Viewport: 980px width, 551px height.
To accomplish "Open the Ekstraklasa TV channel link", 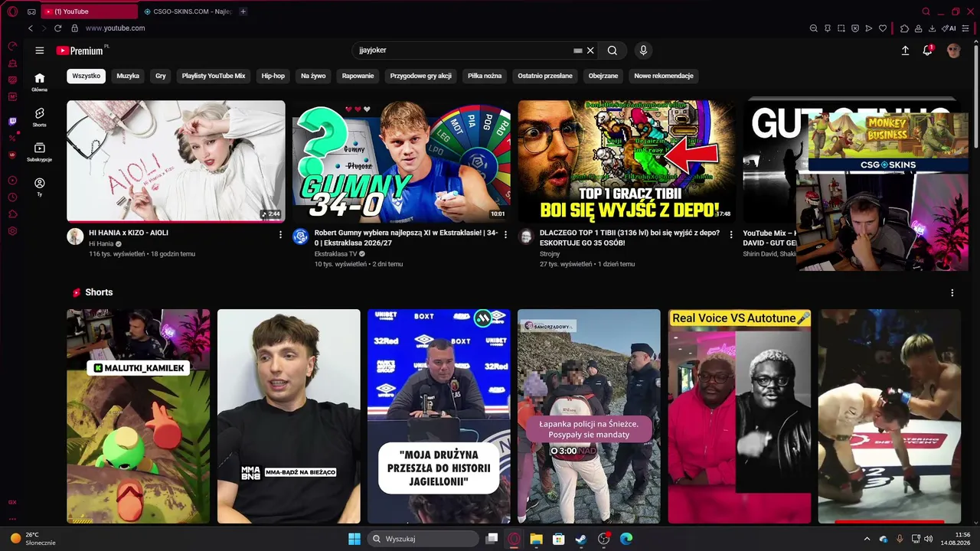I will [x=335, y=253].
